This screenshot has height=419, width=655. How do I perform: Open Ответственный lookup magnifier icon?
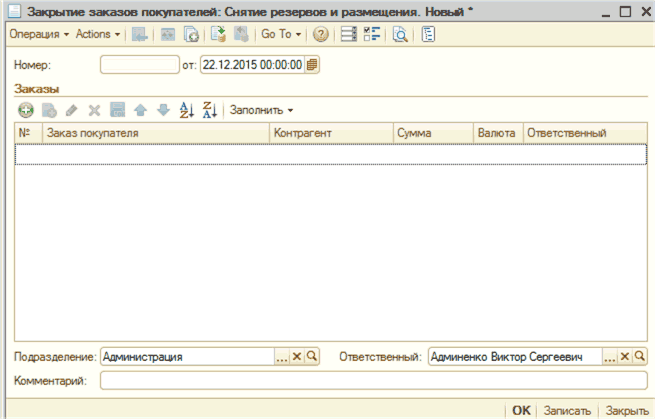click(640, 357)
